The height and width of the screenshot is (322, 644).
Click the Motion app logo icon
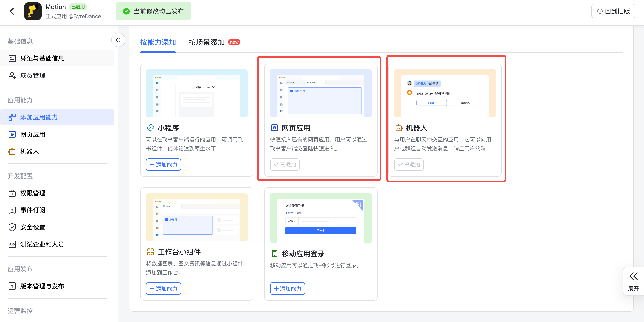(x=33, y=11)
